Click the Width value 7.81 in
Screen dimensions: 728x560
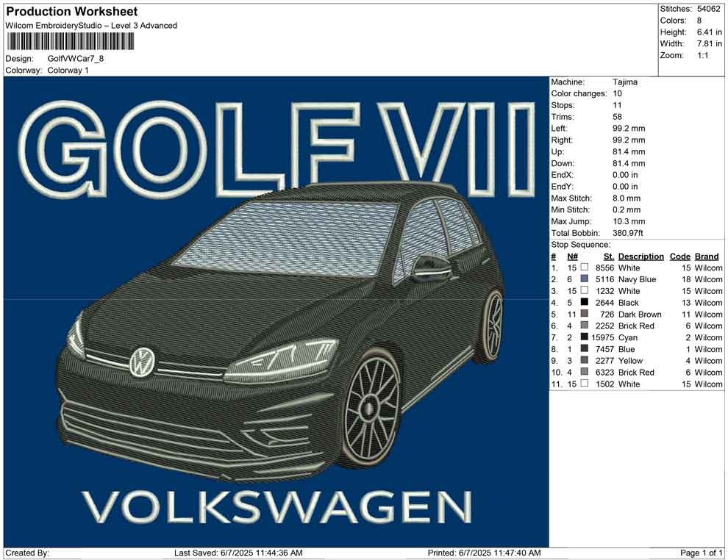point(710,43)
